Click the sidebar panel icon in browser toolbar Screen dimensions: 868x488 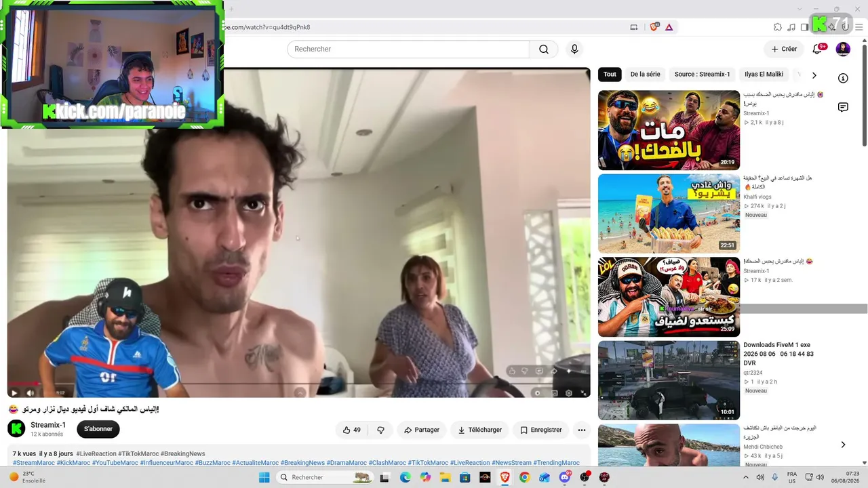(x=805, y=27)
